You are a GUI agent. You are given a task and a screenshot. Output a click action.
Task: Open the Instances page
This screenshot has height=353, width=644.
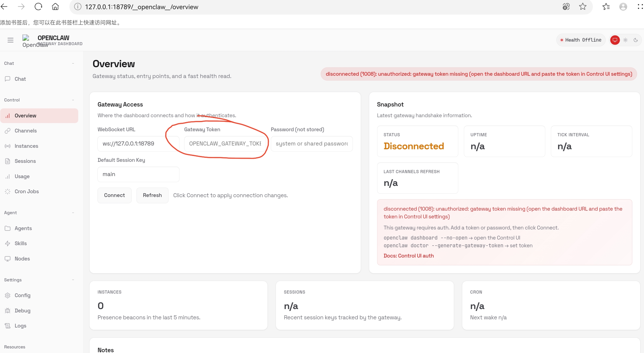click(x=26, y=146)
